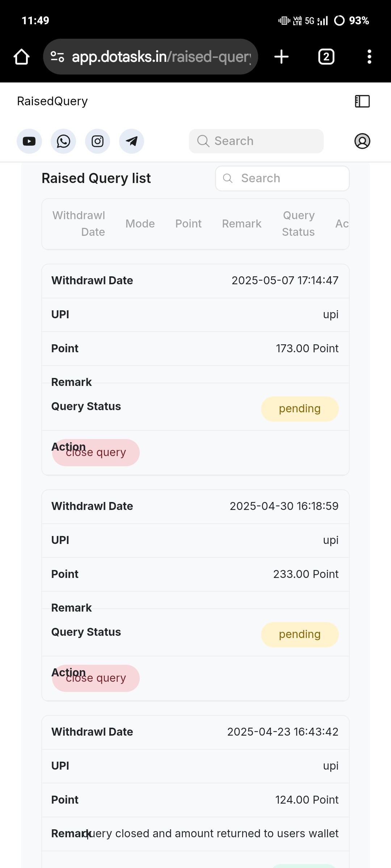Select the Query Status column header
This screenshot has height=868, width=391.
click(x=298, y=224)
